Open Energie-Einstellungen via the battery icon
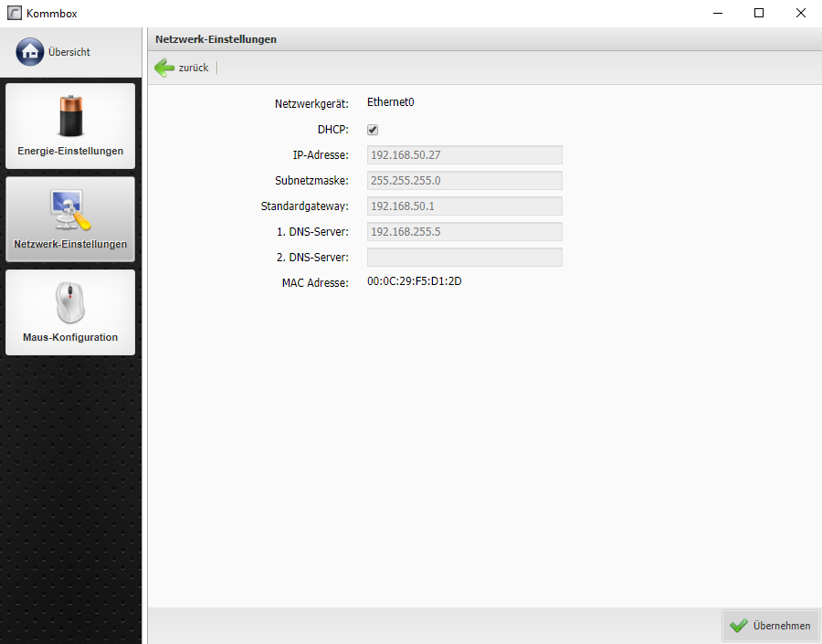The width and height of the screenshot is (822, 644). 70,117
